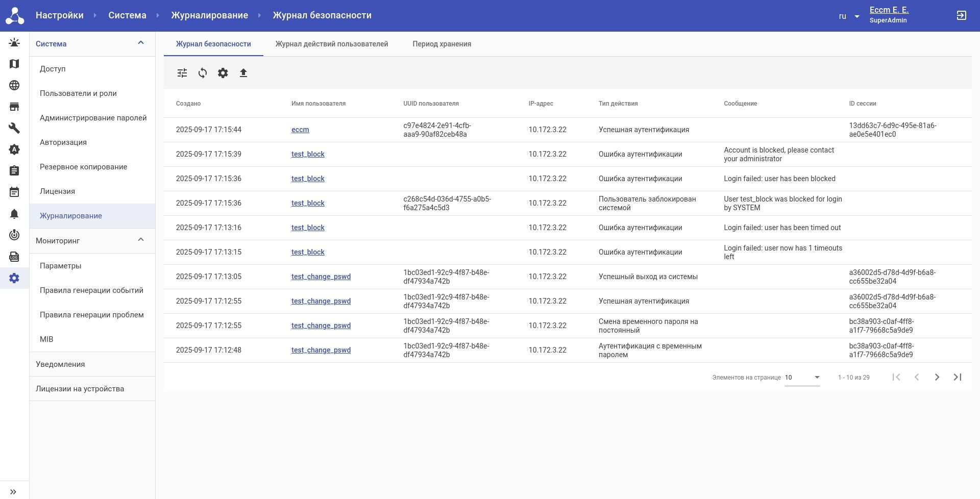Click the logout icon in header
Image resolution: width=980 pixels, height=499 pixels.
click(x=961, y=15)
